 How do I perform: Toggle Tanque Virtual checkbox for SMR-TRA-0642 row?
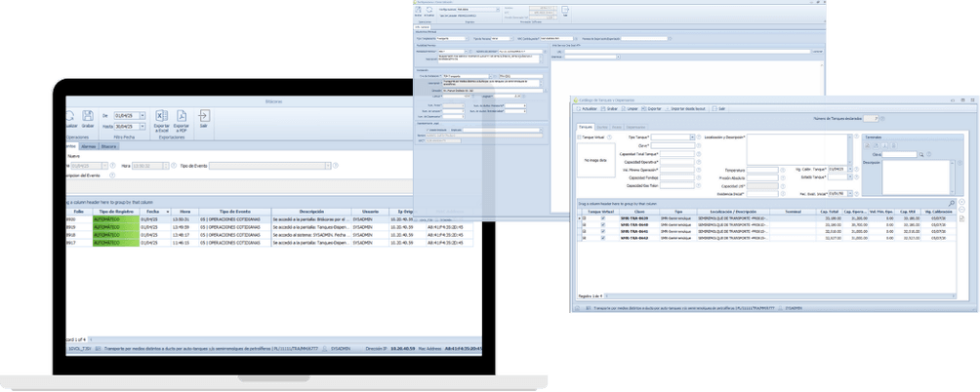603,237
